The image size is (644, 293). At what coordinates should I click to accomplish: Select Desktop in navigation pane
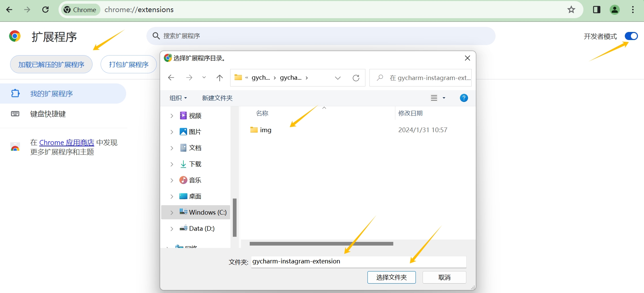point(190,196)
